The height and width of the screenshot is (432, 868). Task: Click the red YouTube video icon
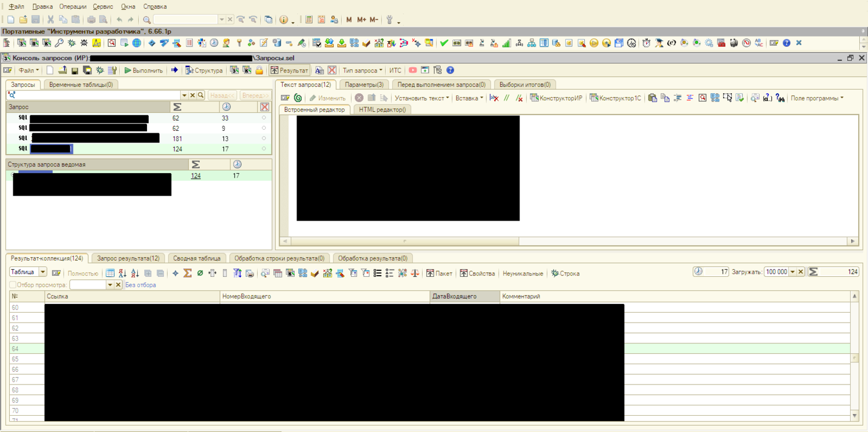(412, 71)
